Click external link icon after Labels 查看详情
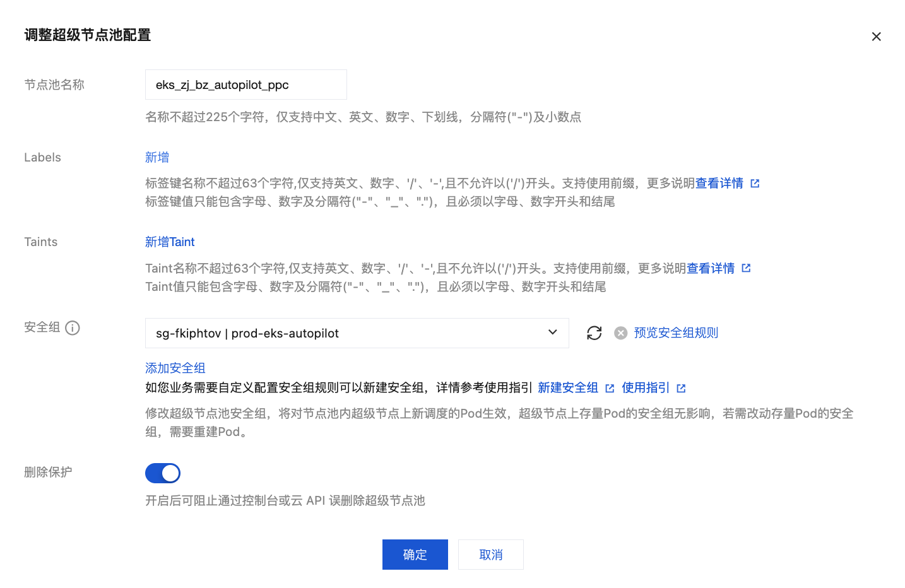The image size is (905, 588). tap(755, 184)
